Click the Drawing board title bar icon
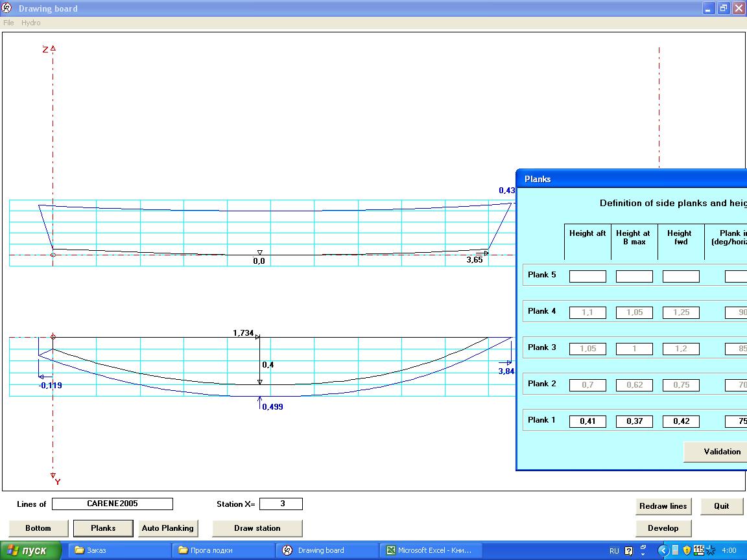 7,8
